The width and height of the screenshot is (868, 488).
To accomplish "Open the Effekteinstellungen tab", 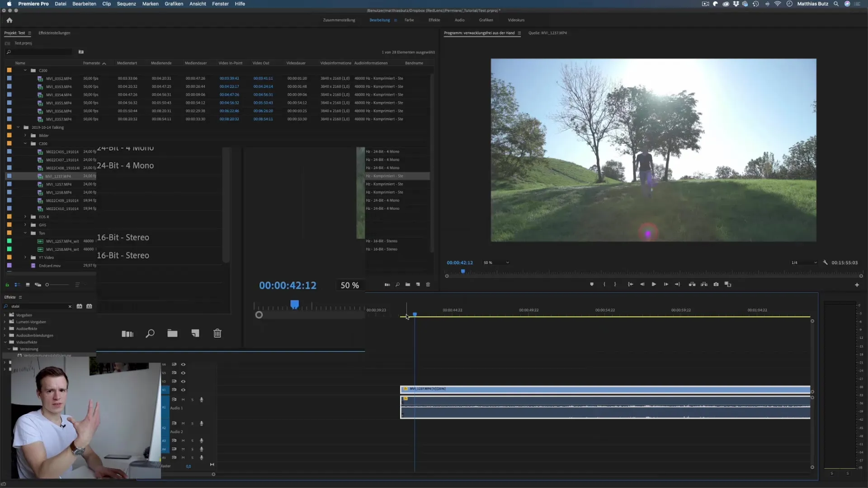I will click(54, 33).
